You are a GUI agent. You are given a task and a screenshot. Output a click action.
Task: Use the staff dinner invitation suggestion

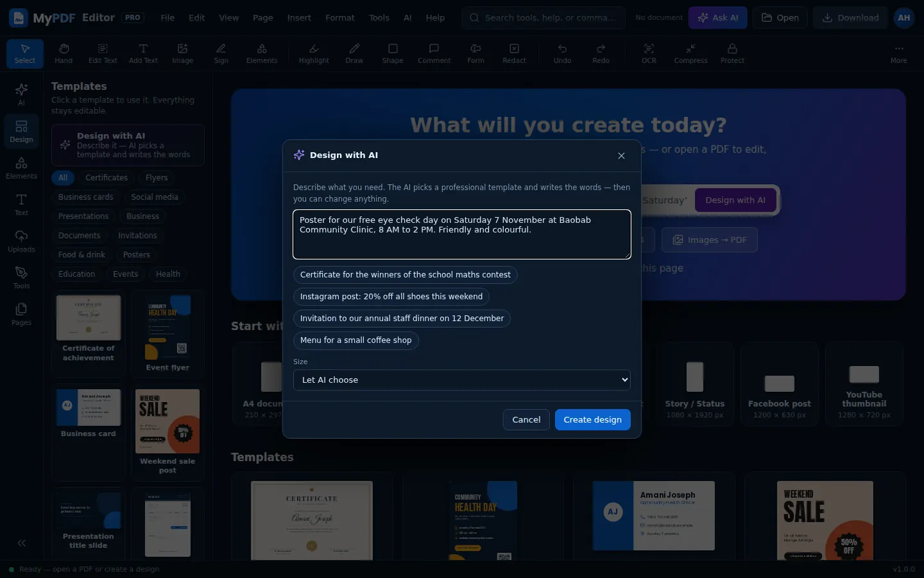pos(402,319)
